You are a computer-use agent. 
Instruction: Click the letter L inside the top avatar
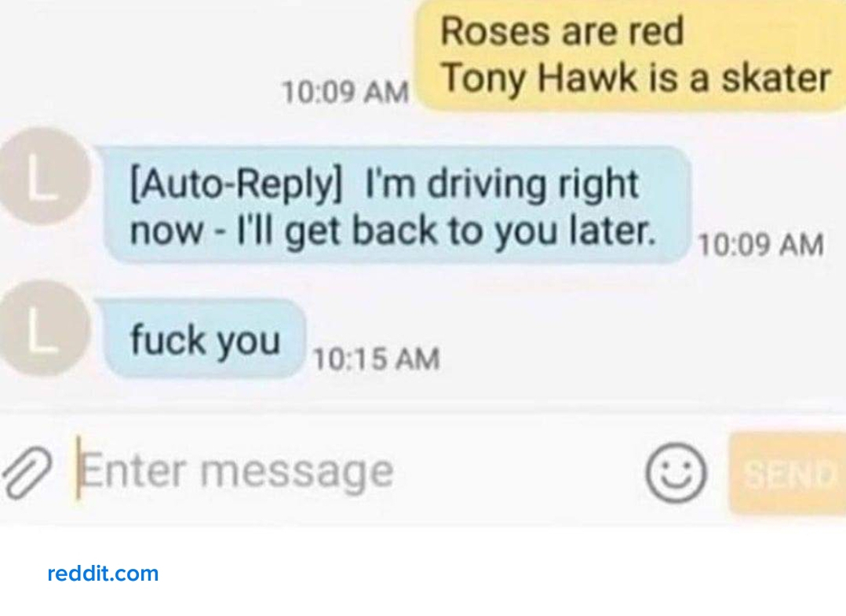[x=42, y=177]
